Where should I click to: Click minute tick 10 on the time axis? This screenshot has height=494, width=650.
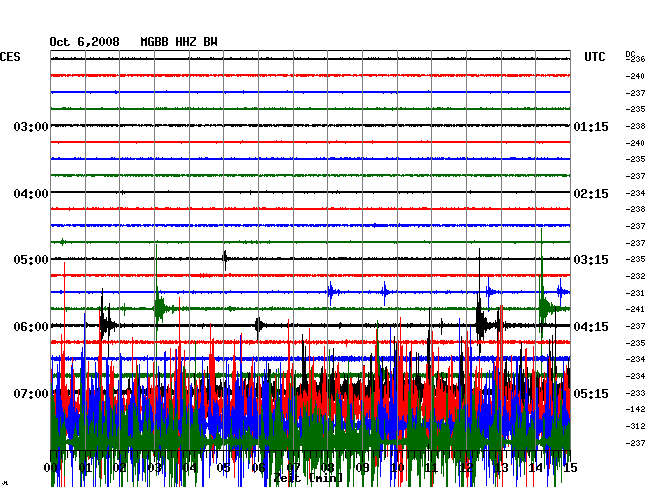[397, 468]
